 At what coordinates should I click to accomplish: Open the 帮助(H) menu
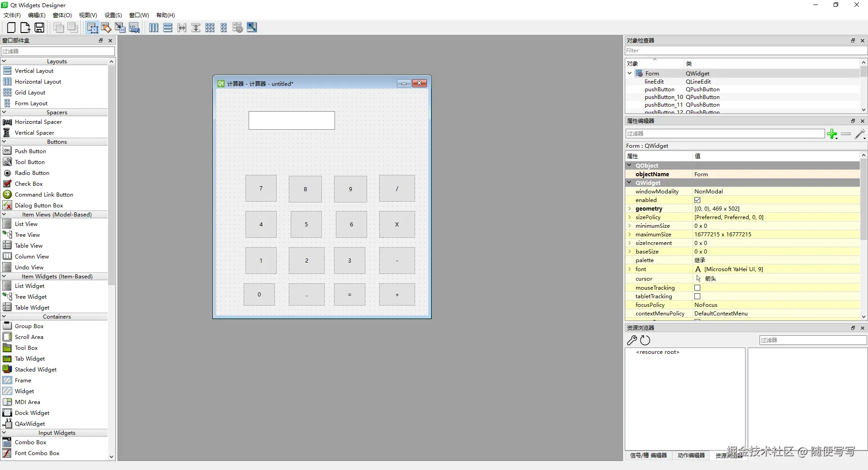point(165,15)
